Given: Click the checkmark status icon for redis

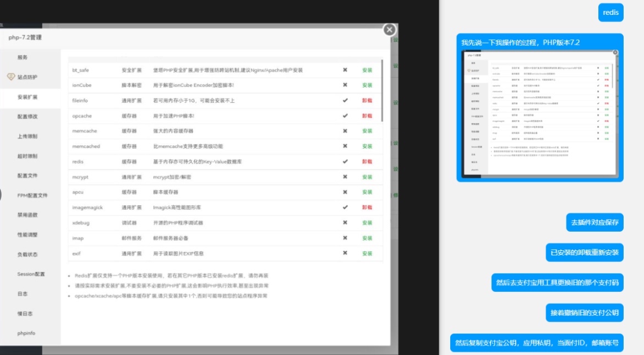Looking at the screenshot, I should [345, 161].
